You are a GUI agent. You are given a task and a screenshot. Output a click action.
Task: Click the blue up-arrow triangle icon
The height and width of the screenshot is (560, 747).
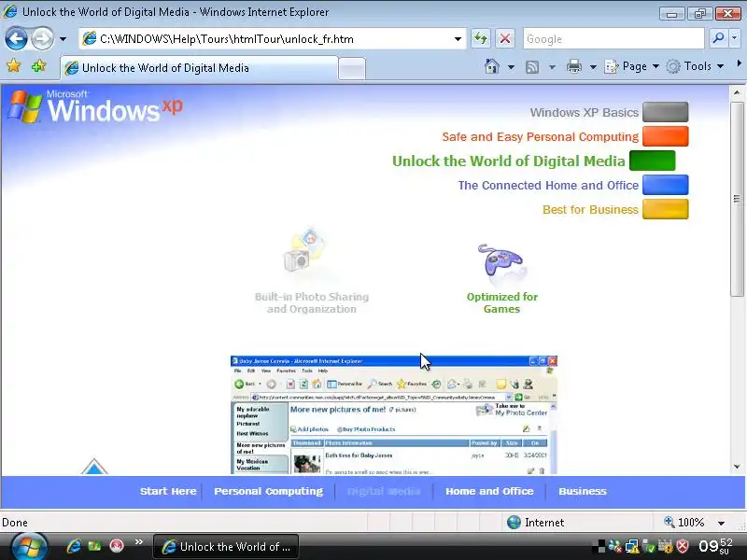click(x=94, y=467)
